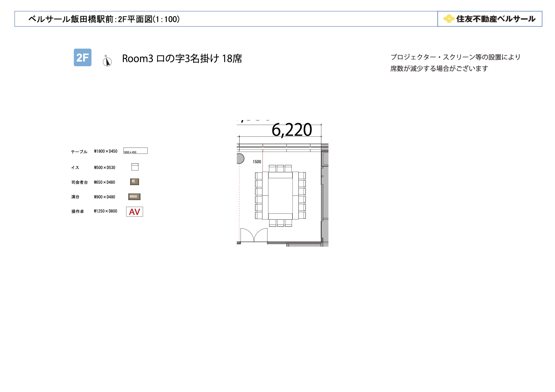
Task: Click the double door symbol in floor plan
Action: coord(254,235)
